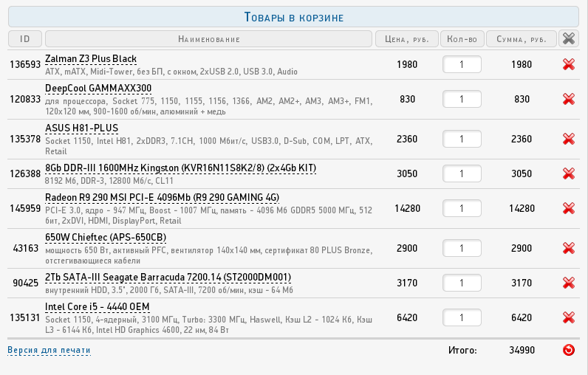
Task: Click the Цена, руб. column header
Action: [407, 38]
